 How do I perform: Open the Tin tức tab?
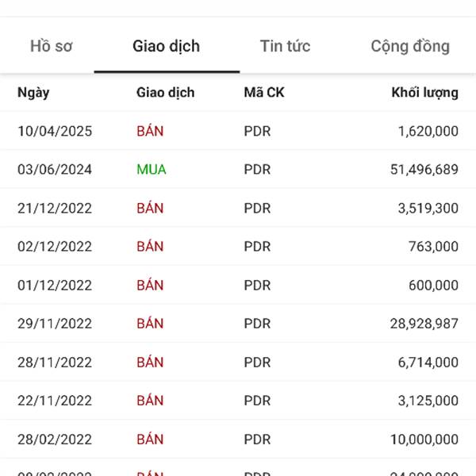coord(285,46)
